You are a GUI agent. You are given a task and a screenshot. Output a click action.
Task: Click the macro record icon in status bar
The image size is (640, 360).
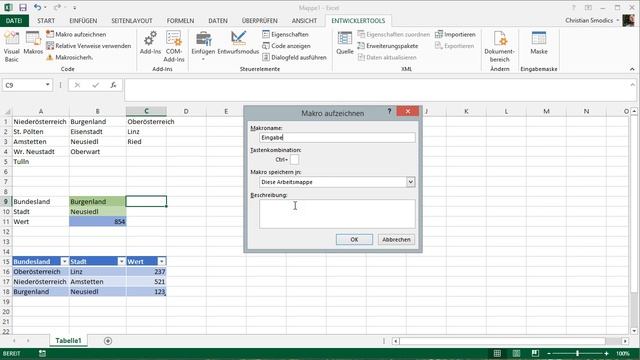click(42, 353)
